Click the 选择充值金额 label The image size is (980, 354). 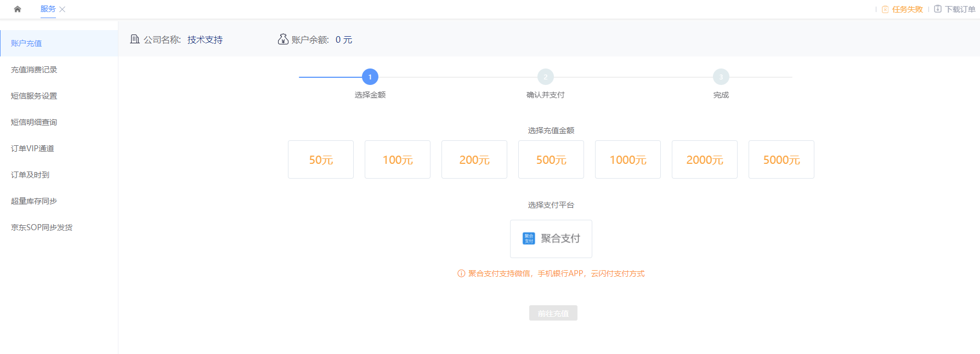(551, 130)
